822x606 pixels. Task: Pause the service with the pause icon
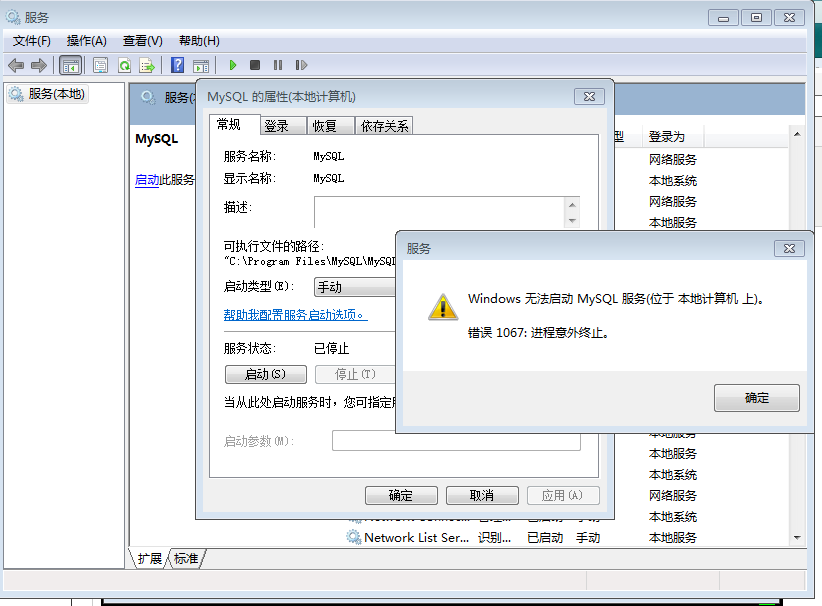point(277,64)
